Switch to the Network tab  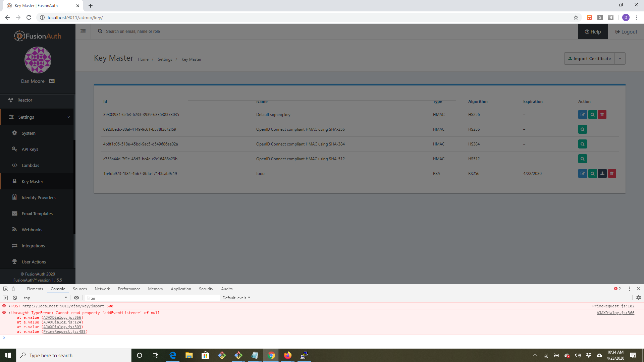coord(102,289)
